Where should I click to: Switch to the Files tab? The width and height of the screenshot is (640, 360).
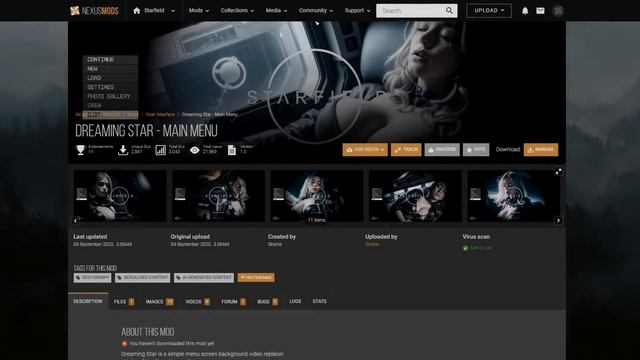tap(124, 302)
